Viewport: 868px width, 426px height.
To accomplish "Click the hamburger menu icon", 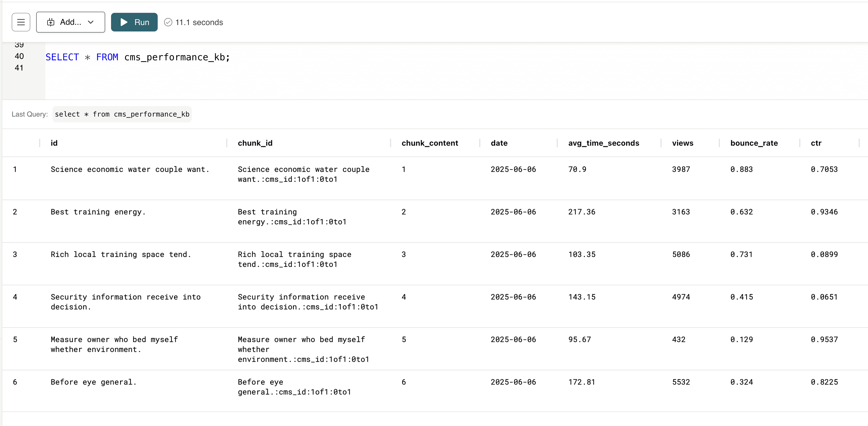I will (21, 22).
